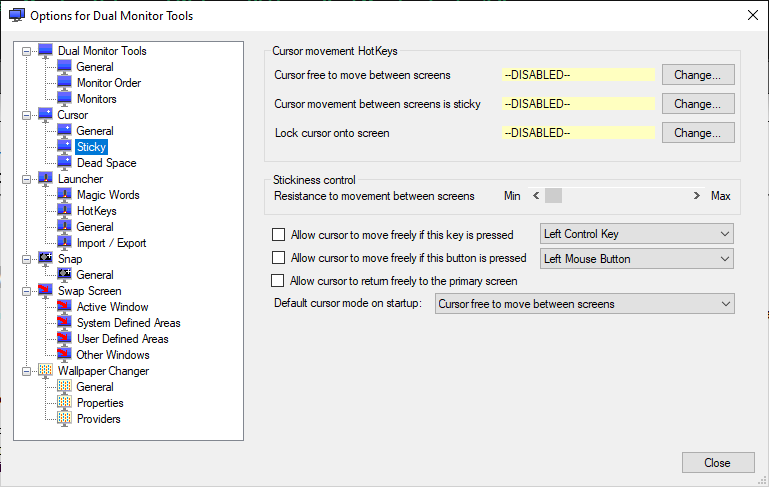The height and width of the screenshot is (487, 769).
Task: Click the Launcher section icon
Action: [x=45, y=179]
